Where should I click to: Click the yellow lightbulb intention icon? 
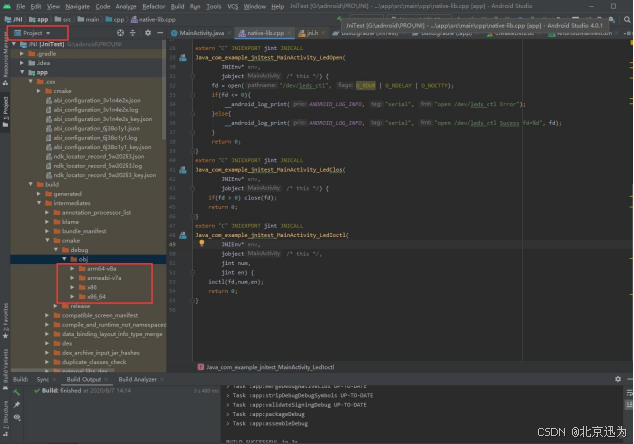pos(201,243)
